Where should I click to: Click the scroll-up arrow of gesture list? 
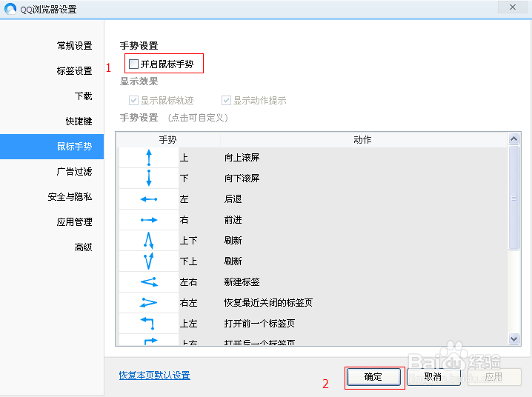coord(514,139)
